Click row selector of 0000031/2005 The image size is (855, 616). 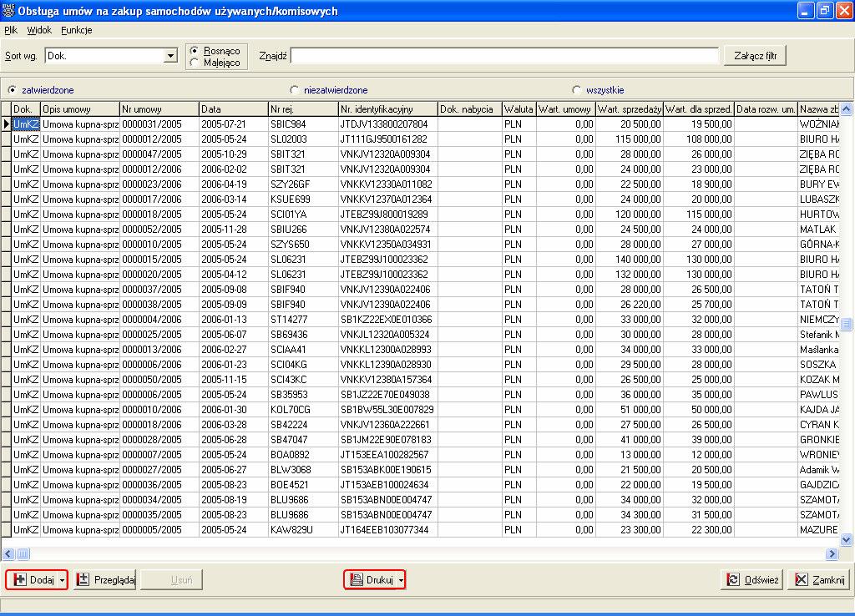pyautogui.click(x=6, y=124)
